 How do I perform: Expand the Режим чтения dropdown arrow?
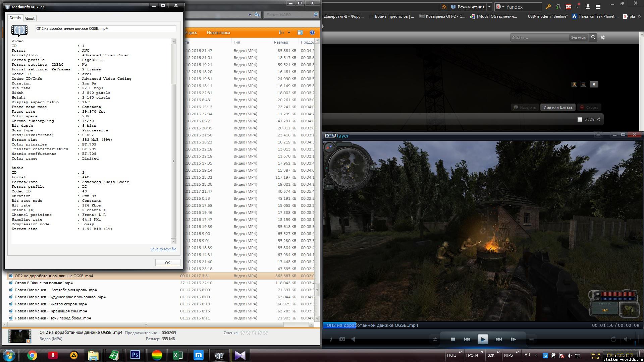[x=489, y=7]
